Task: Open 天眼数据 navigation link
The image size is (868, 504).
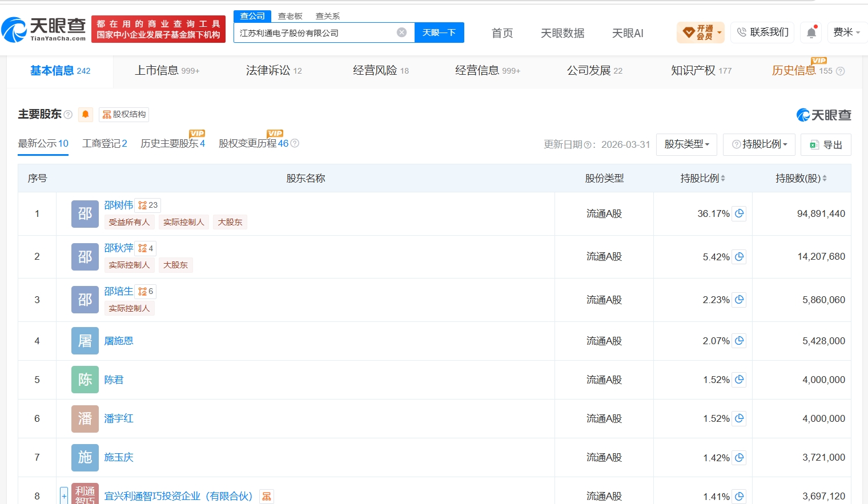Action: pos(562,33)
